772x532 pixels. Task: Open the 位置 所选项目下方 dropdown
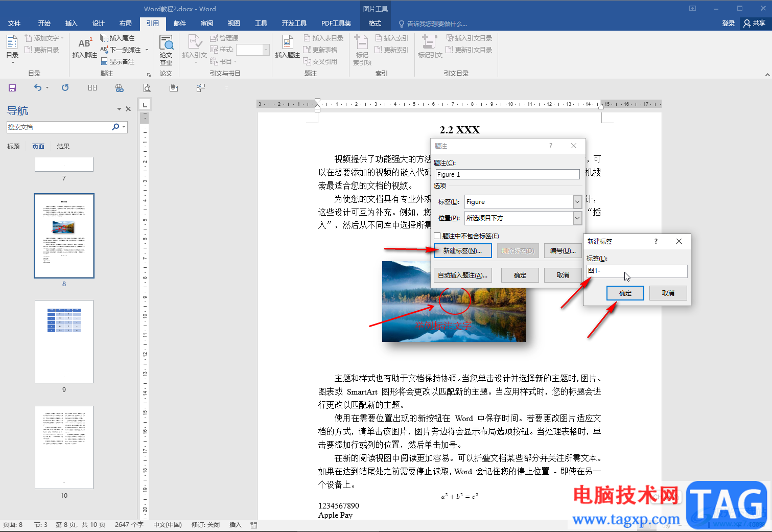tap(577, 218)
